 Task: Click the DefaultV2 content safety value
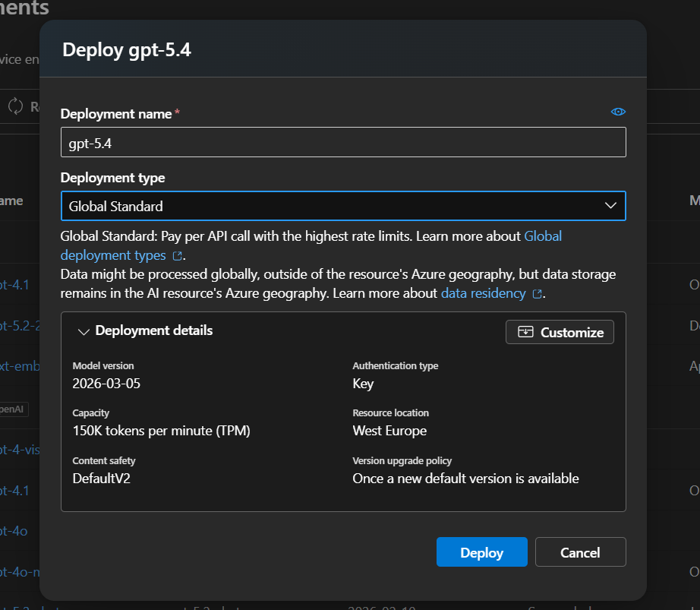tap(101, 479)
